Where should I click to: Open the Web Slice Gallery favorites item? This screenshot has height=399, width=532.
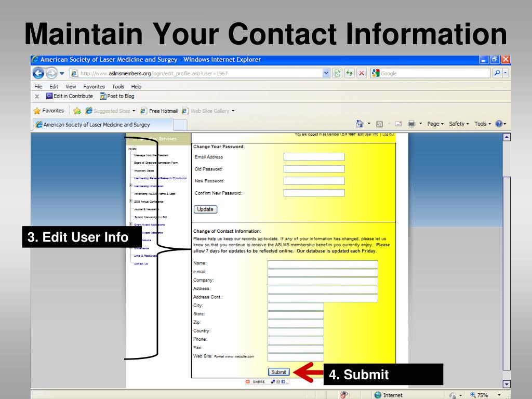coord(208,111)
